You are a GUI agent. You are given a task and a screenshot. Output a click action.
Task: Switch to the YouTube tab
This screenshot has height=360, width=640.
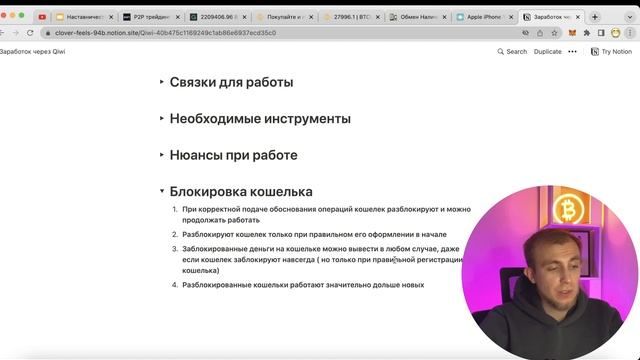42,17
